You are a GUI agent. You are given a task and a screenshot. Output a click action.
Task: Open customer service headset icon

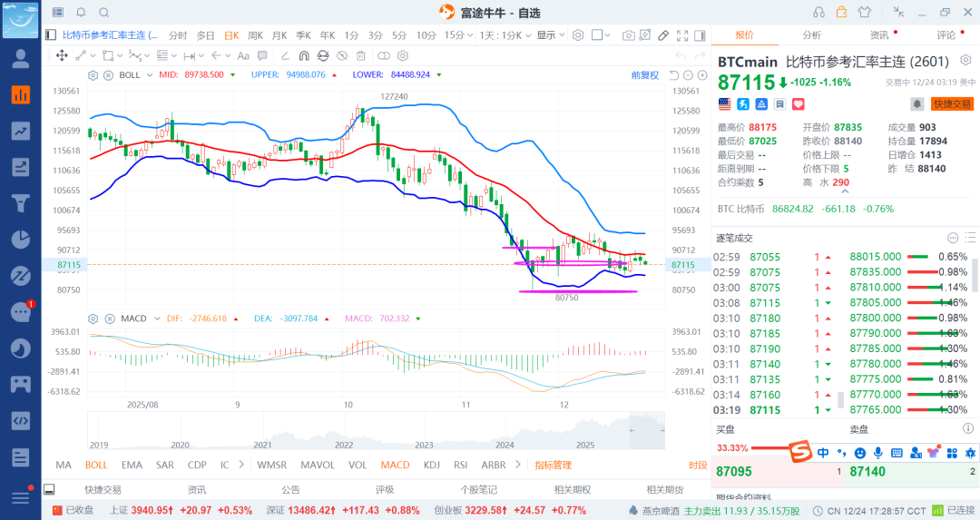[x=819, y=13]
